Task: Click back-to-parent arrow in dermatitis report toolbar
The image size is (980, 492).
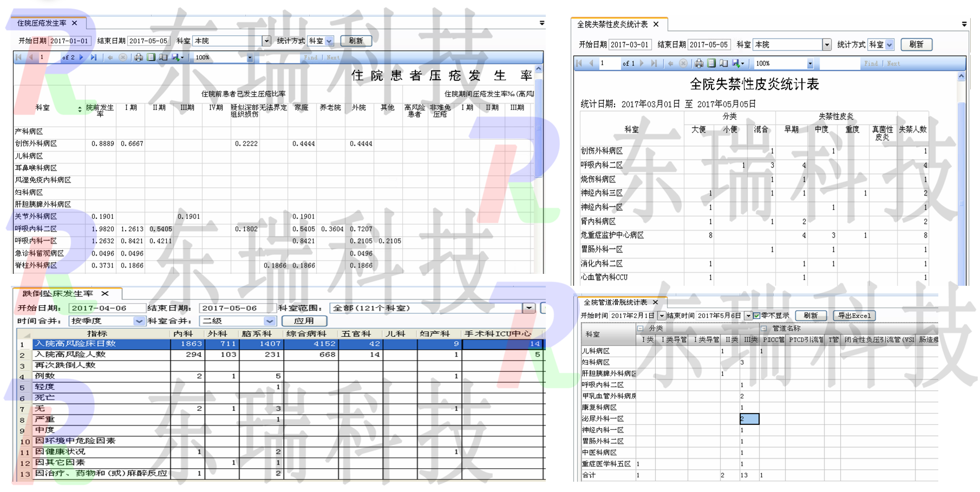Action: 671,63
